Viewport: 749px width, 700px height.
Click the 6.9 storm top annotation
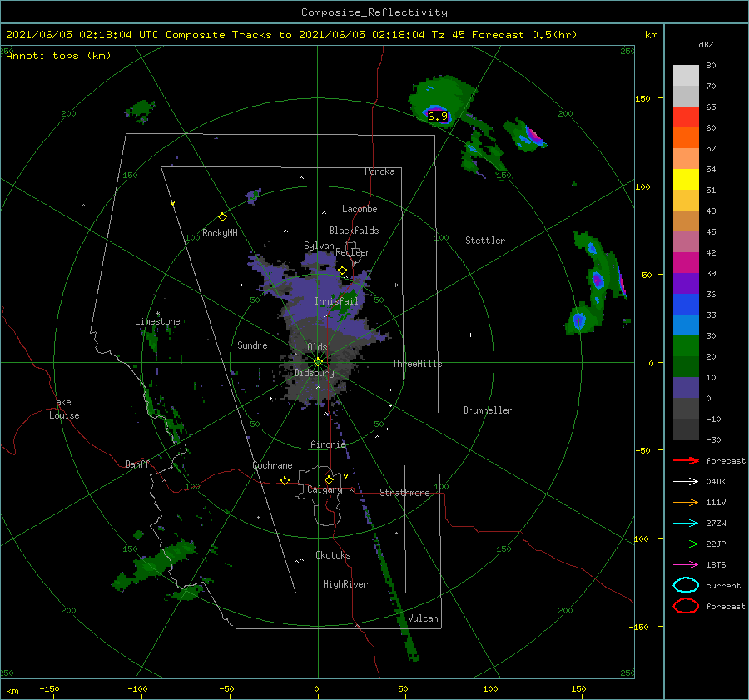(x=438, y=116)
